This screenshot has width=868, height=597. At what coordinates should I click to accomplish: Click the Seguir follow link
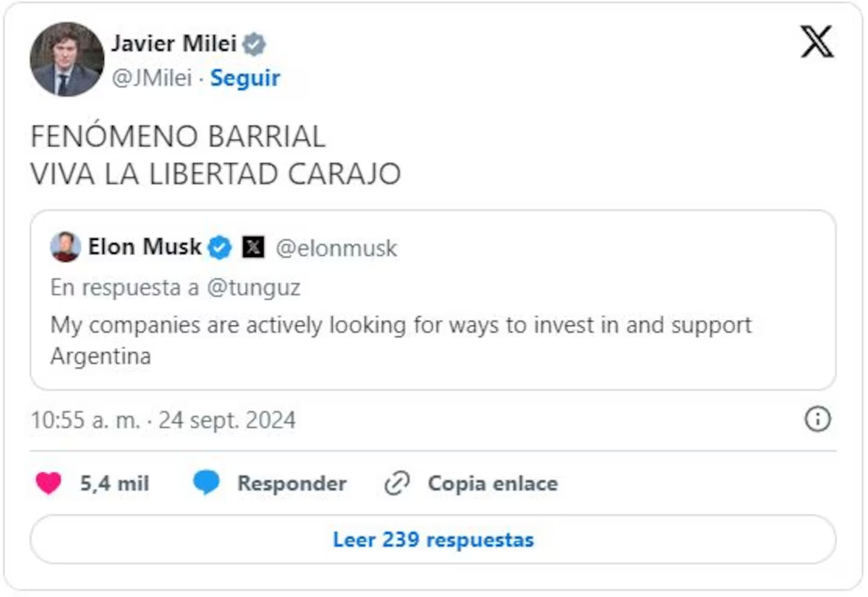pyautogui.click(x=244, y=78)
